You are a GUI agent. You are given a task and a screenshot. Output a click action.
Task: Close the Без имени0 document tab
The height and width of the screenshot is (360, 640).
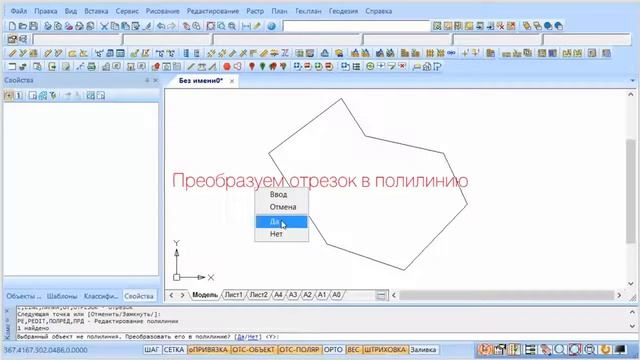click(232, 81)
